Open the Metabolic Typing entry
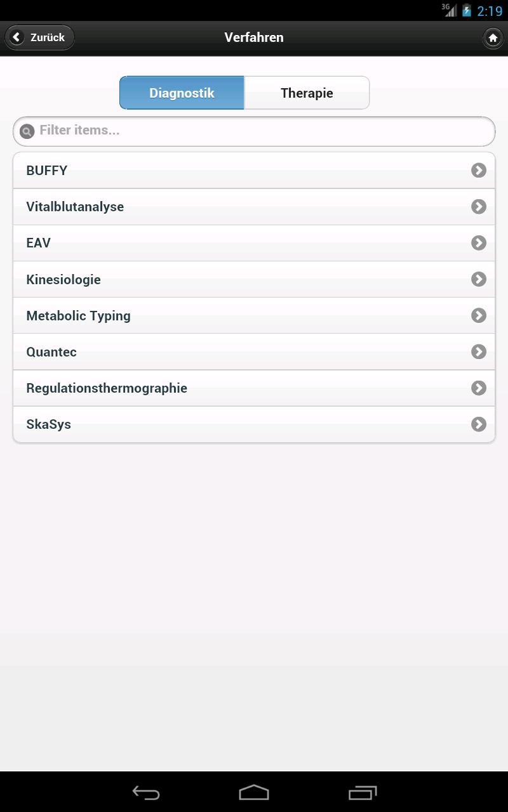The height and width of the screenshot is (812, 508). pos(254,315)
